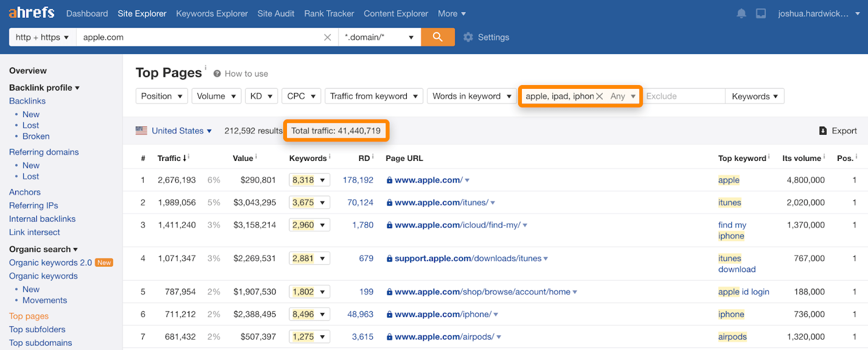This screenshot has height=350, width=868.
Task: Click the monitor icon in header
Action: click(761, 14)
